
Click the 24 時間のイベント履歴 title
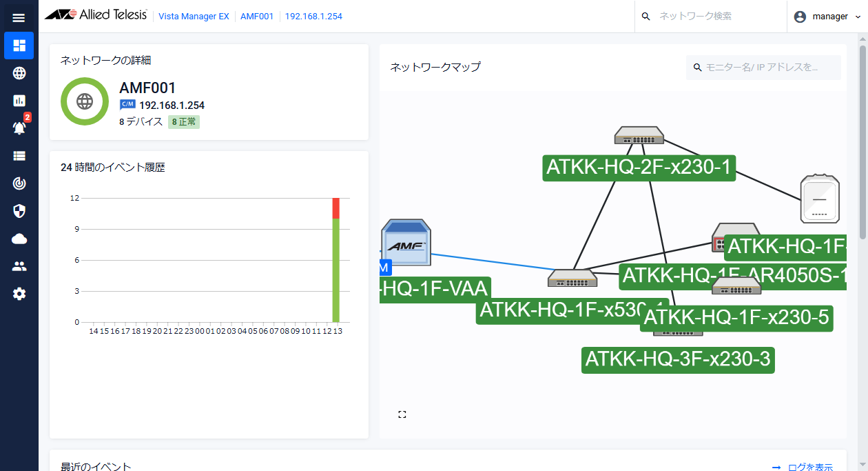pyautogui.click(x=113, y=168)
